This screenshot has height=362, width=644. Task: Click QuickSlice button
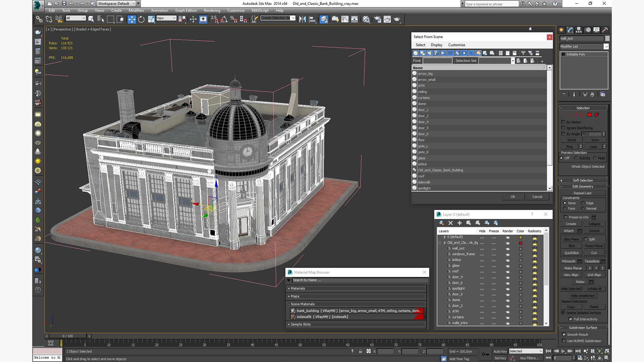[x=571, y=253]
